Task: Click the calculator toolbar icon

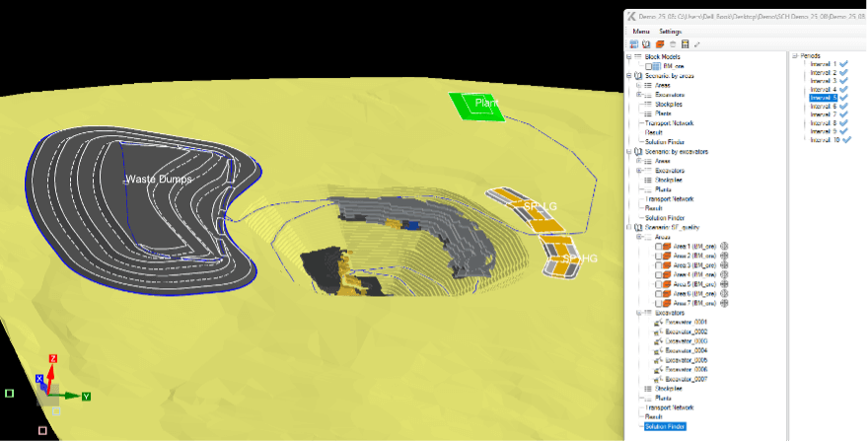Action: pyautogui.click(x=685, y=44)
